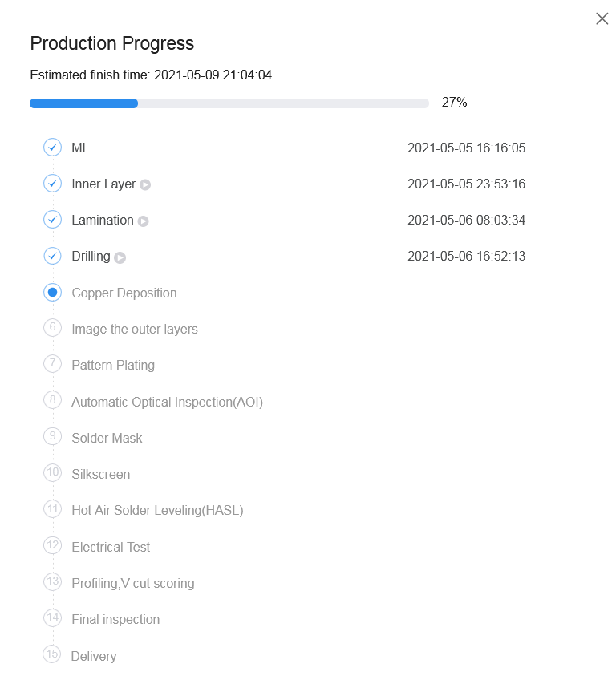Click the Automatic Optical Inspection(AOI) step

tap(167, 402)
